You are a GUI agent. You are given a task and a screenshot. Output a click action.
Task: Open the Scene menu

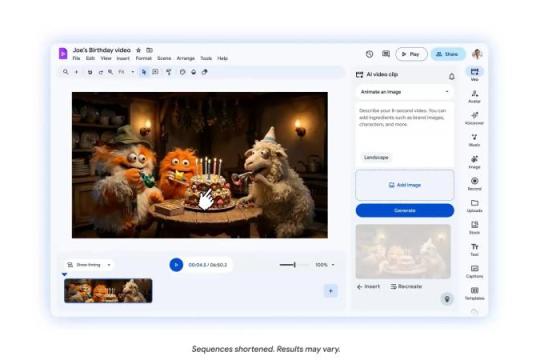164,58
